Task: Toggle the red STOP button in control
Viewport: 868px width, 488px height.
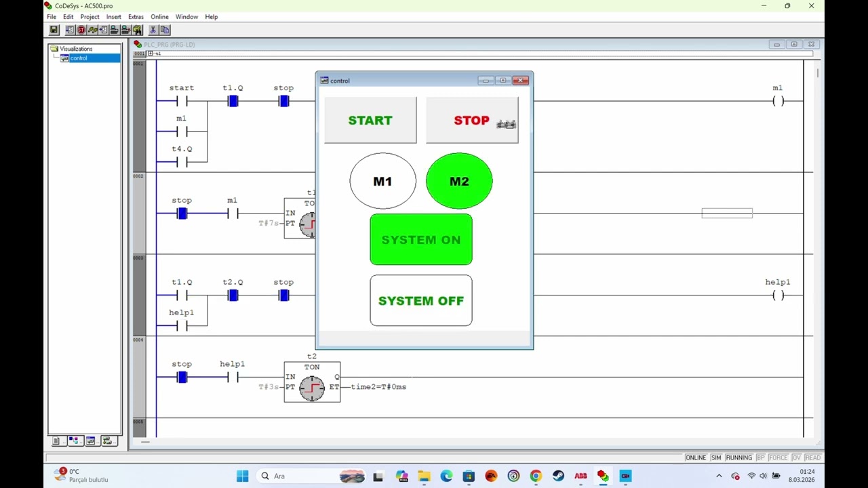Action: point(472,120)
